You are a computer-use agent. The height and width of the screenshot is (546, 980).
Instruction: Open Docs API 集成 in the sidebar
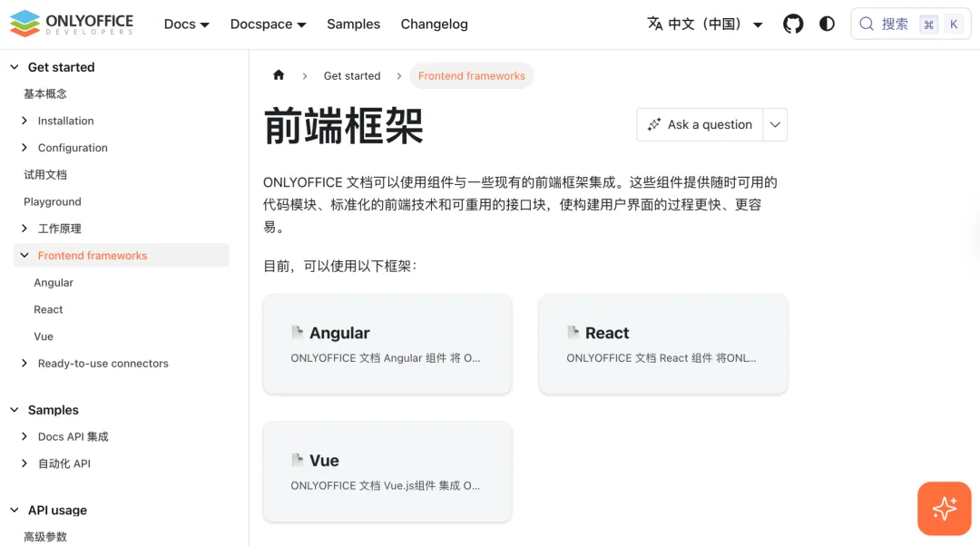[73, 436]
